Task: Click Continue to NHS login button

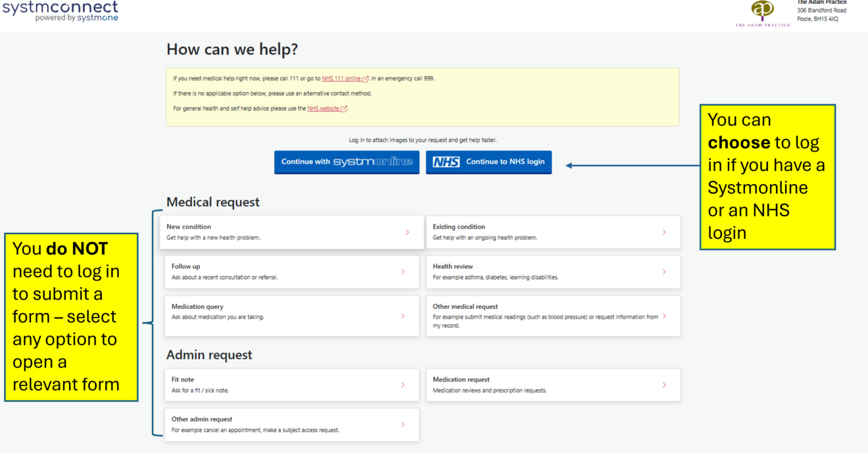Action: point(489,162)
